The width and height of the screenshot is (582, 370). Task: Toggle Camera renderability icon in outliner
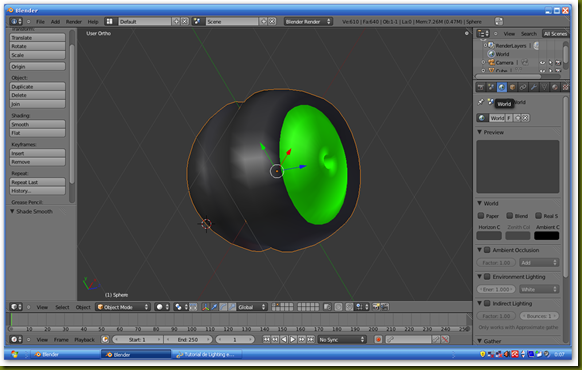(x=558, y=62)
